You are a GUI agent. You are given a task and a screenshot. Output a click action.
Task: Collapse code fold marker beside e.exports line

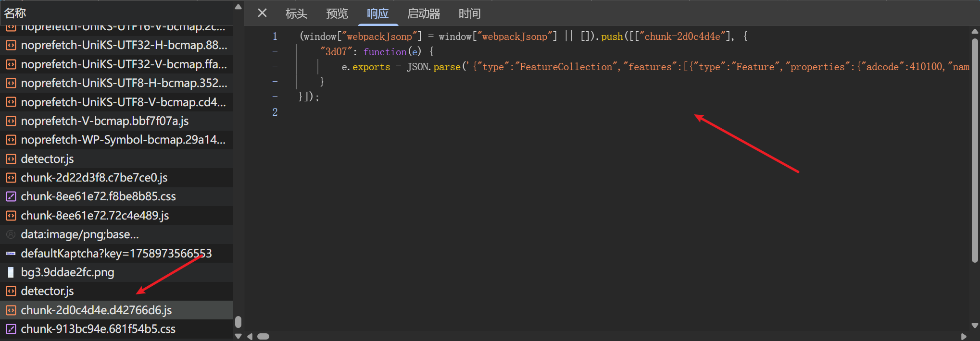click(x=275, y=66)
